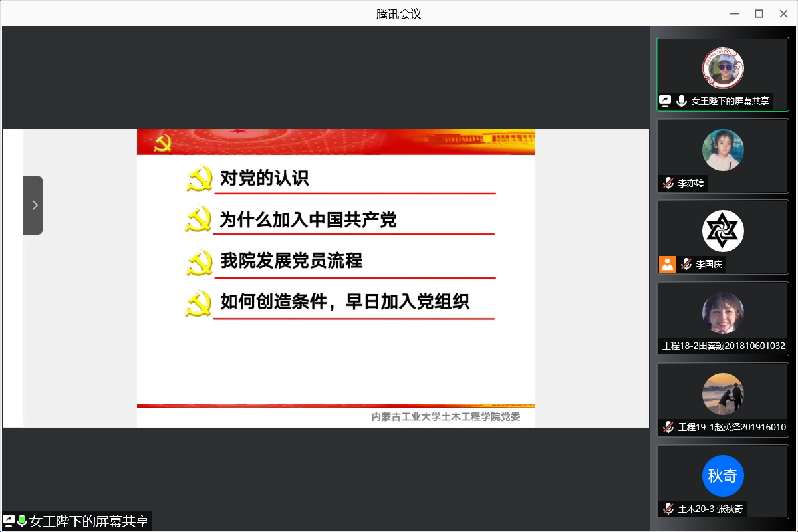Click screen share icon in bottom-left status label
Viewport: 798px width, 532px height.
point(9,521)
